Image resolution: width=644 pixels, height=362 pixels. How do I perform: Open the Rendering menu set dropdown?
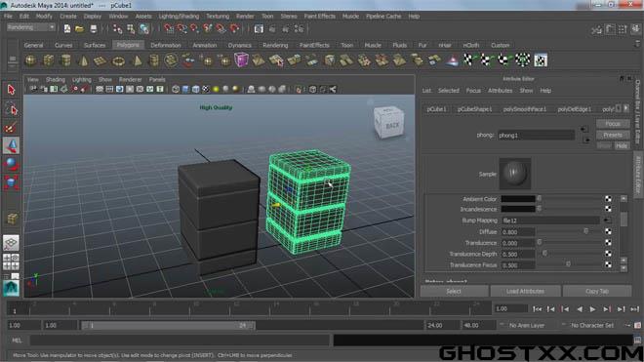(31, 27)
